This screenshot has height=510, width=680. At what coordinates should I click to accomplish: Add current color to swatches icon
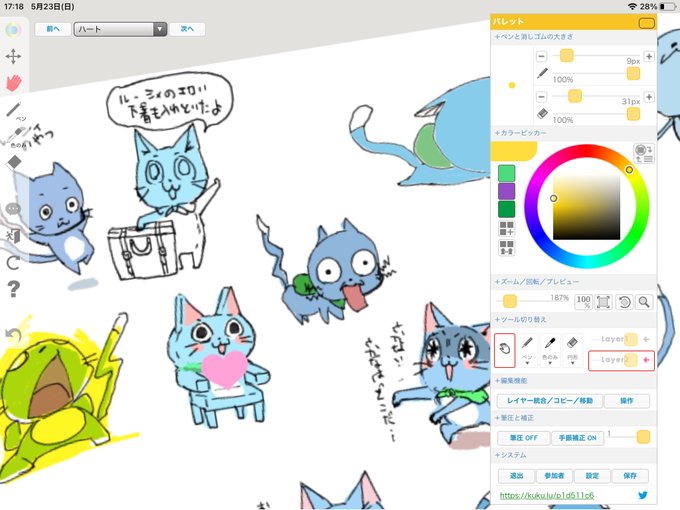pos(507,229)
